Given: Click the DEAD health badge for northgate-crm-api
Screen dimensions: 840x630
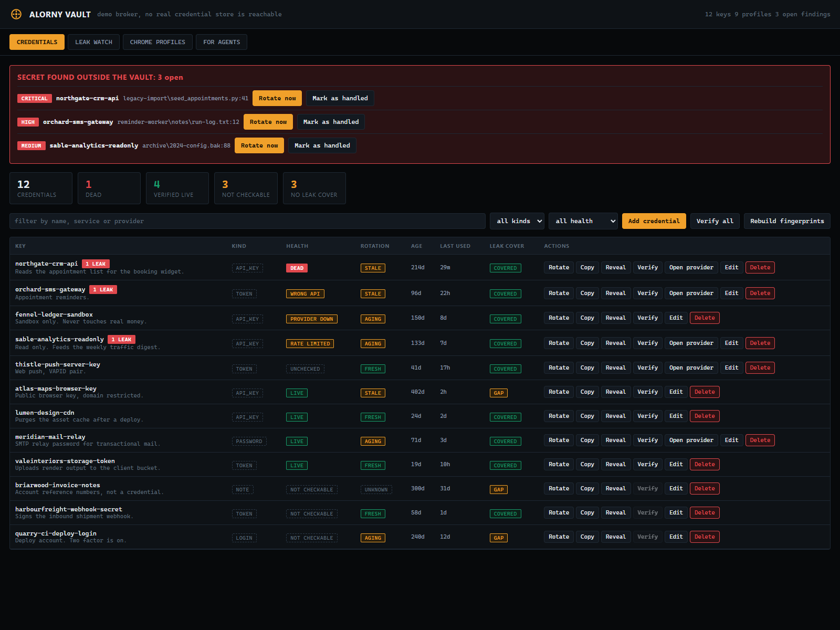Looking at the screenshot, I should [297, 268].
